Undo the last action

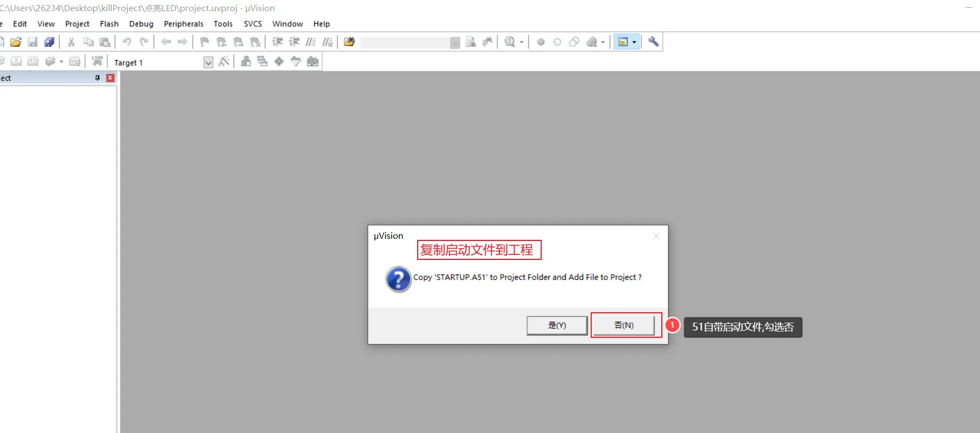(127, 42)
